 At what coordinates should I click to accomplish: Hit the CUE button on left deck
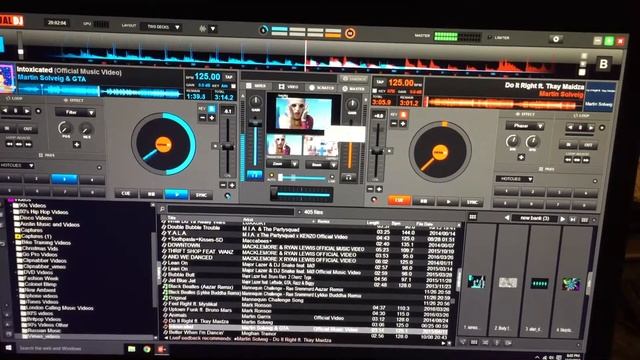pos(126,193)
